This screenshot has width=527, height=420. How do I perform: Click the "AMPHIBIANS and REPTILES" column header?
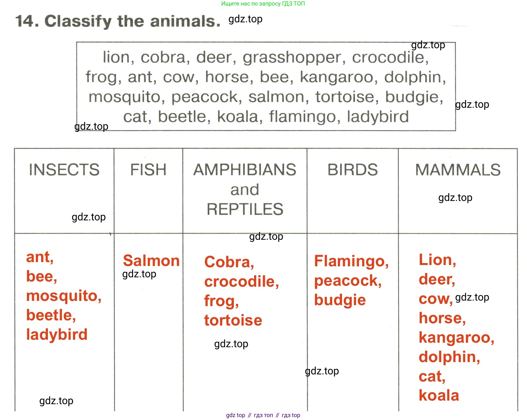[245, 189]
